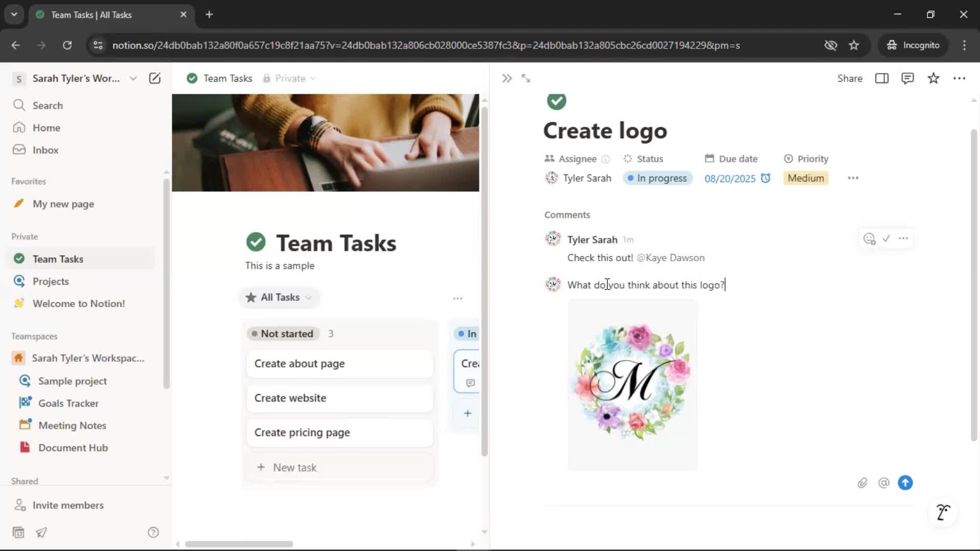Click browser back arrow
Screen dimensions: 980x551
(16, 45)
